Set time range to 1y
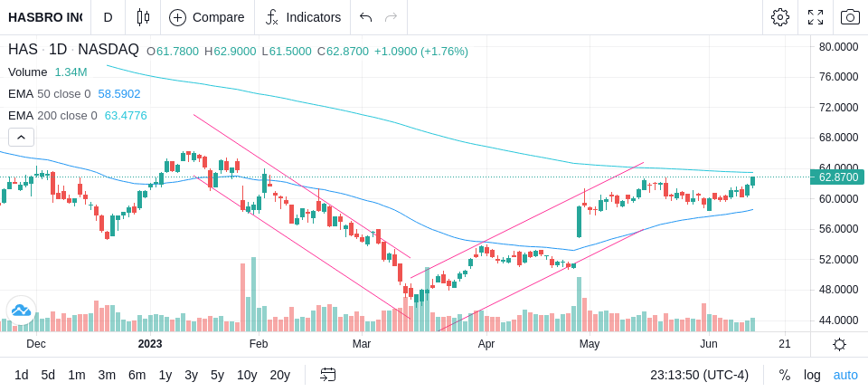This screenshot has height=392, width=868. click(x=165, y=376)
